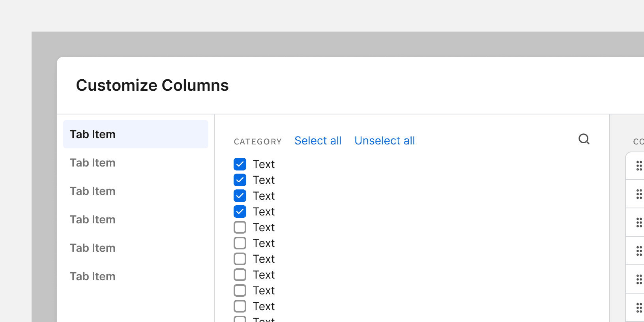Uncheck the first checked Text checkbox
Image resolution: width=644 pixels, height=322 pixels.
[x=240, y=164]
